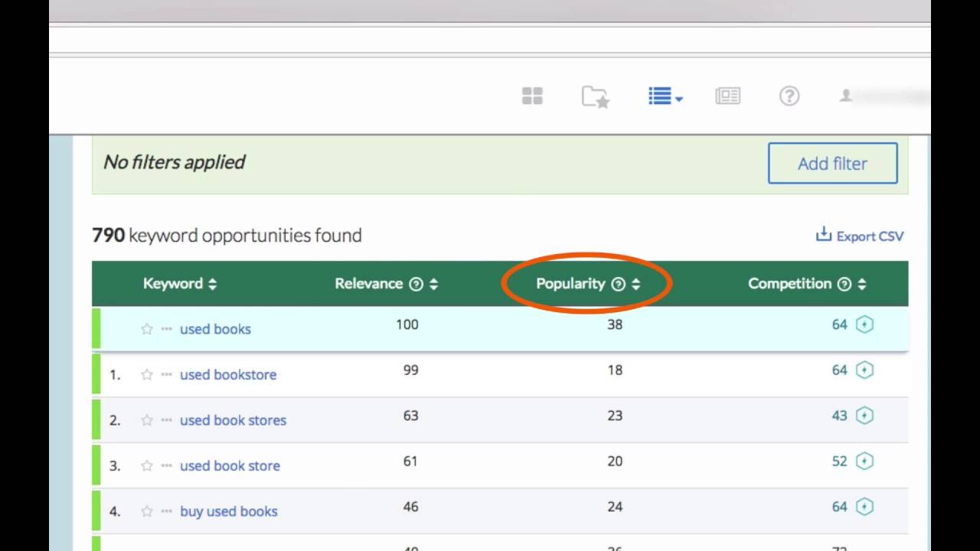Show Competition help tooltip icon

pos(844,284)
